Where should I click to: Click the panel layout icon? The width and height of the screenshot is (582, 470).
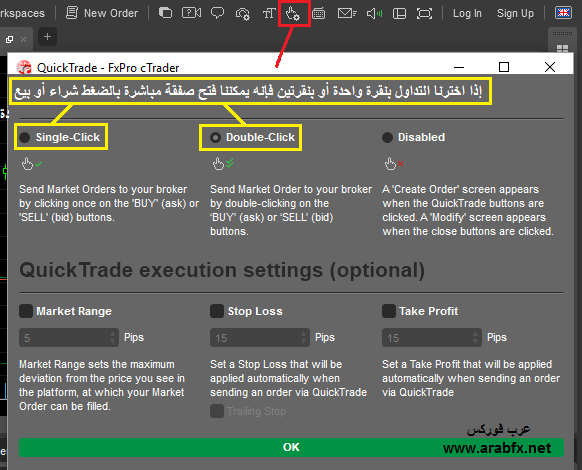(399, 14)
